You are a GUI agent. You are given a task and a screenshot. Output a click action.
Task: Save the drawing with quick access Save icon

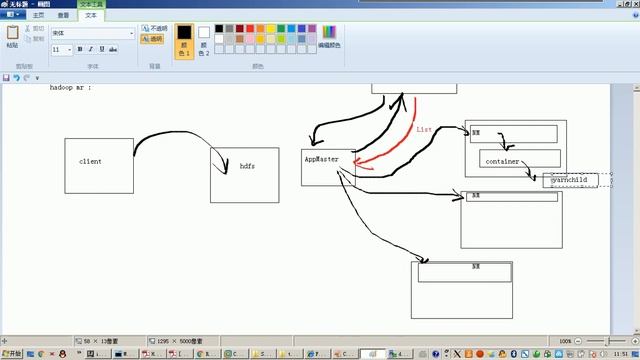[x=6, y=78]
